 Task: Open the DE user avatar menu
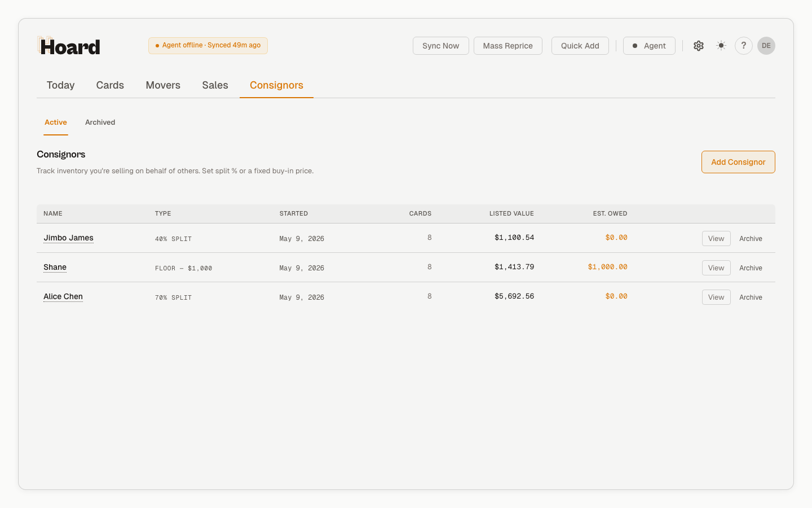coord(766,46)
